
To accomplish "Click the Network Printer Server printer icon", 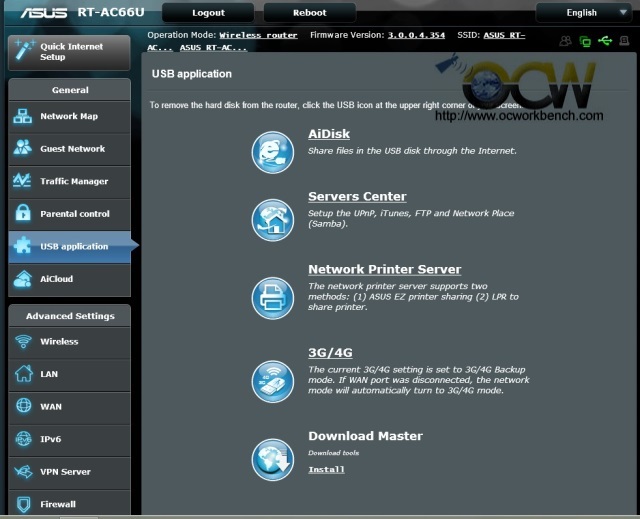I will tap(273, 298).
